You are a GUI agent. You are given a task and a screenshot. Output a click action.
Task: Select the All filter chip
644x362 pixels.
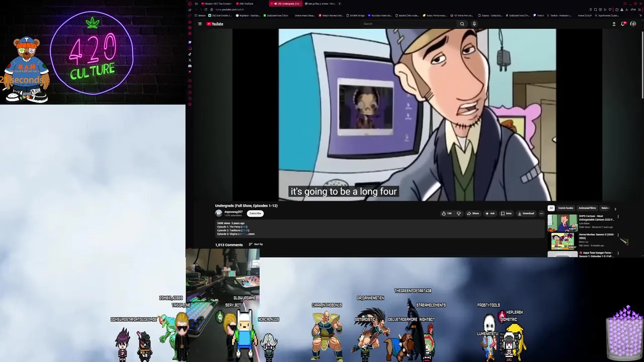(x=551, y=208)
